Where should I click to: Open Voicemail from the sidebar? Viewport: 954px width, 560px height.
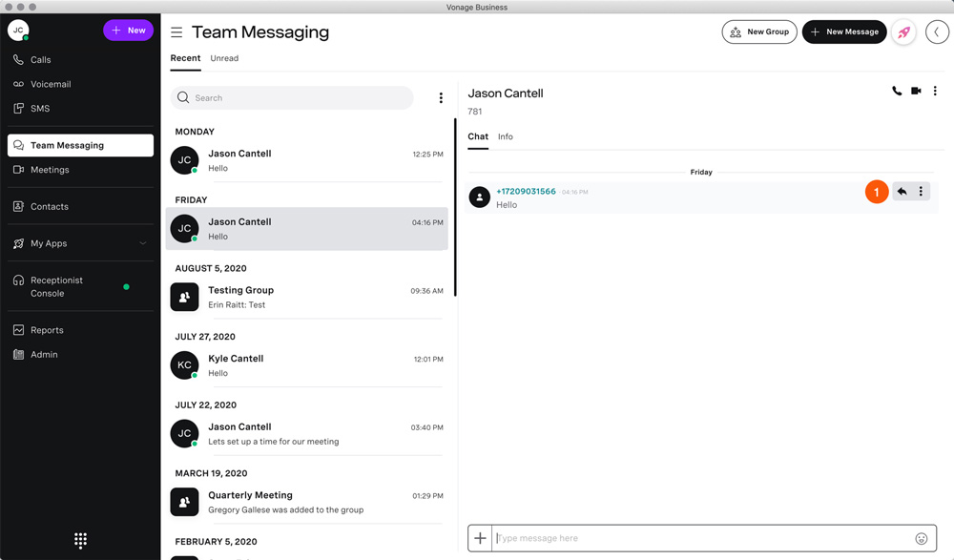click(50, 84)
